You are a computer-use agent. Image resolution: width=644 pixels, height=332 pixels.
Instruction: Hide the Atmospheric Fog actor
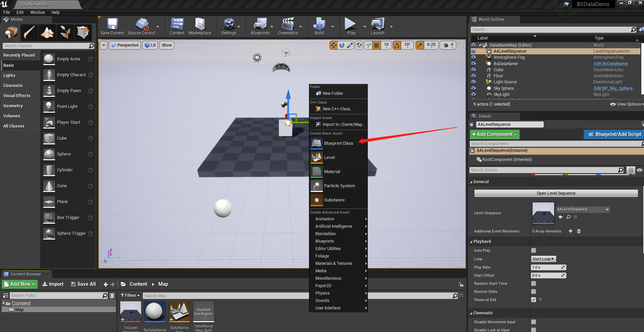pos(474,57)
